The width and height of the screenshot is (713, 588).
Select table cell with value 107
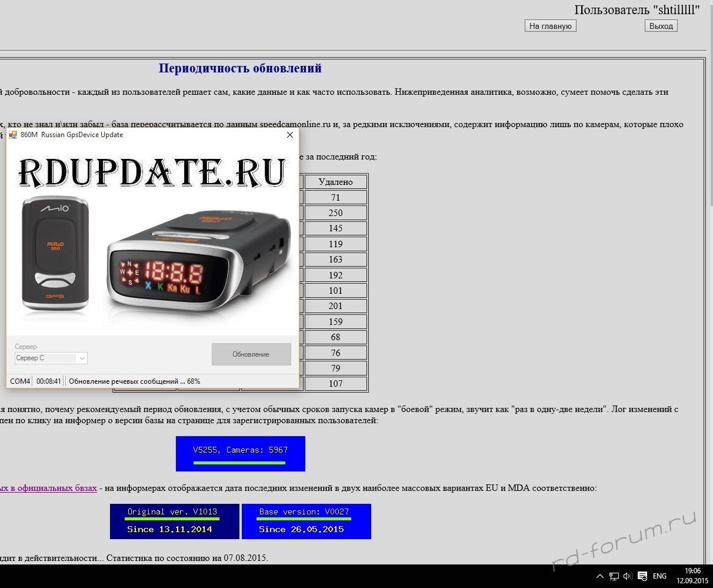[x=336, y=384]
